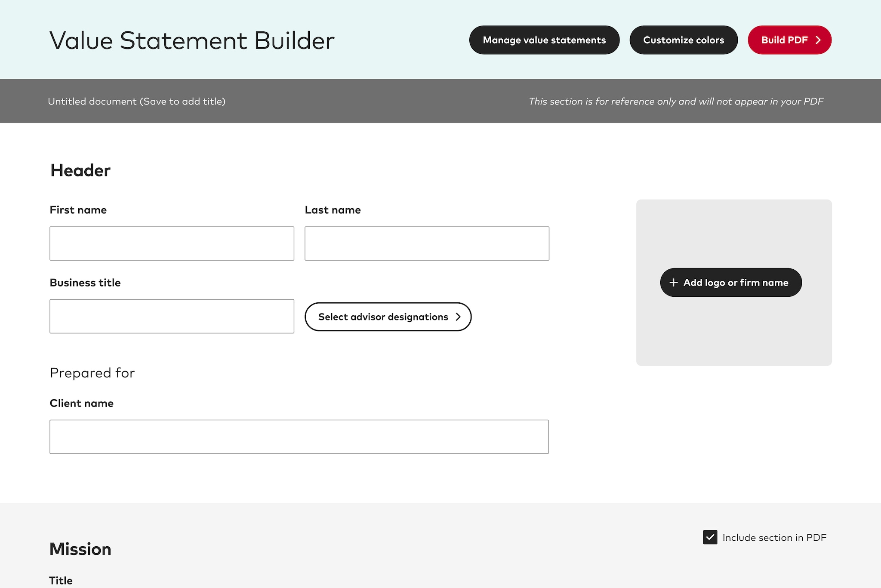Image resolution: width=881 pixels, height=588 pixels.
Task: Open the Add logo or firm name panel
Action: click(x=730, y=283)
